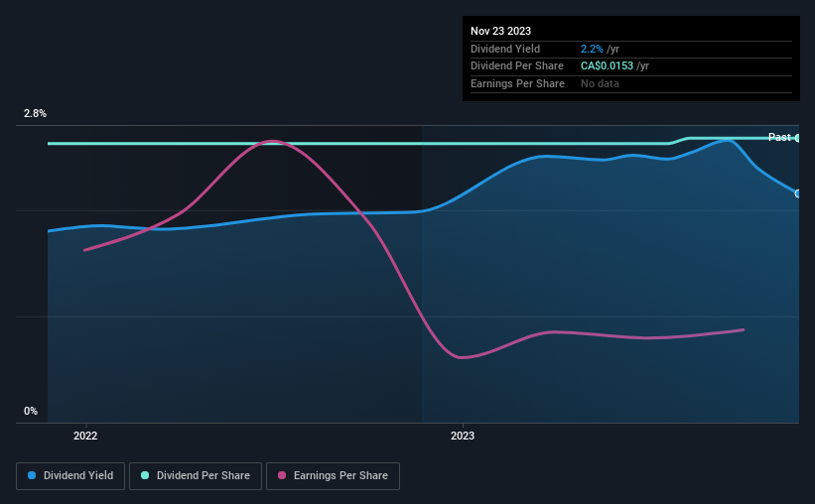The width and height of the screenshot is (815, 504).
Task: Click the 2.8% y-axis label
Action: [x=35, y=114]
